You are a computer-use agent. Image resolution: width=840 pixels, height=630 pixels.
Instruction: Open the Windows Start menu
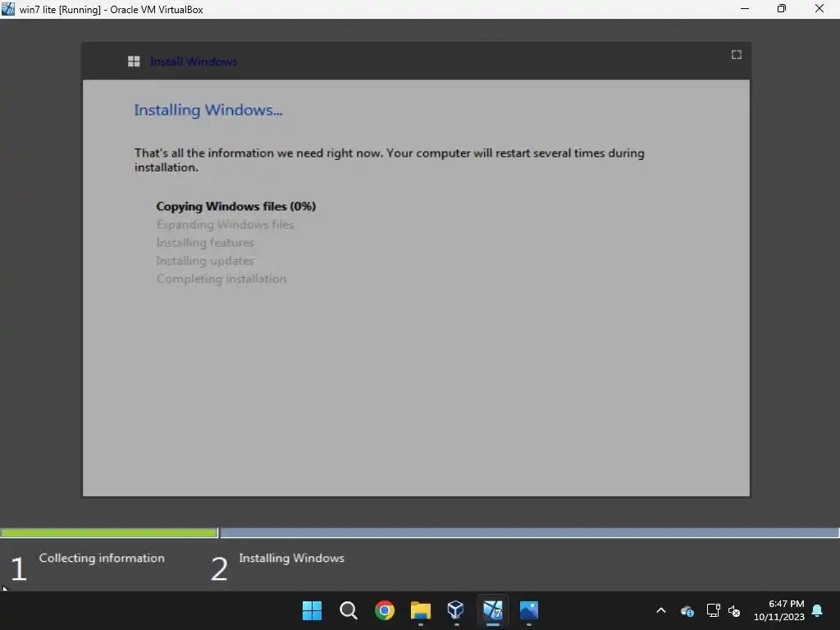[312, 610]
